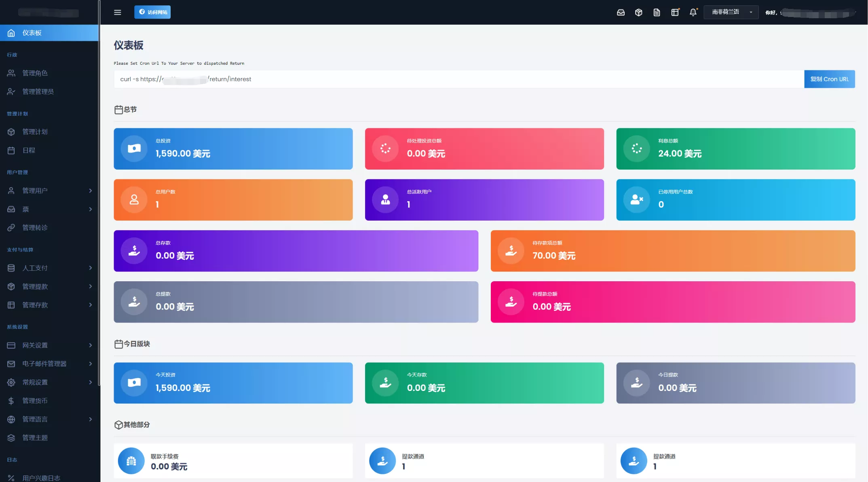Viewport: 868px width, 482px height.
Task: Click the middle 提款通道 card icon
Action: click(382, 461)
